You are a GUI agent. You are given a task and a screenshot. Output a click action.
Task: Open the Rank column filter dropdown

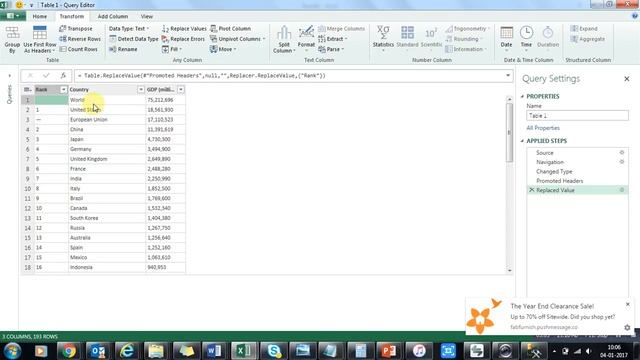[x=63, y=89]
